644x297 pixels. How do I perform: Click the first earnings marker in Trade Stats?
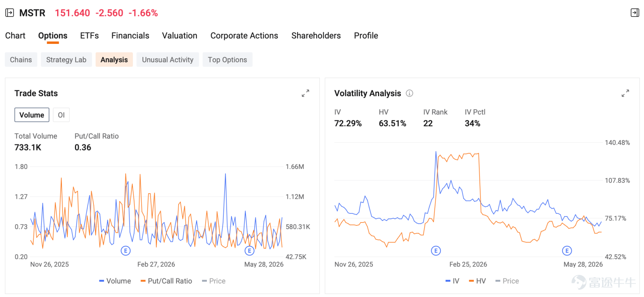tap(126, 251)
